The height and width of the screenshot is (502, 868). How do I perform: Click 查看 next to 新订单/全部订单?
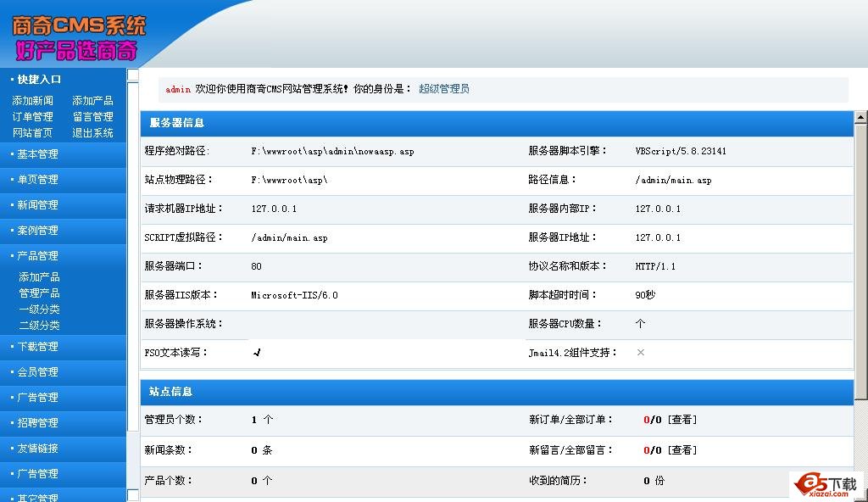[x=682, y=420]
